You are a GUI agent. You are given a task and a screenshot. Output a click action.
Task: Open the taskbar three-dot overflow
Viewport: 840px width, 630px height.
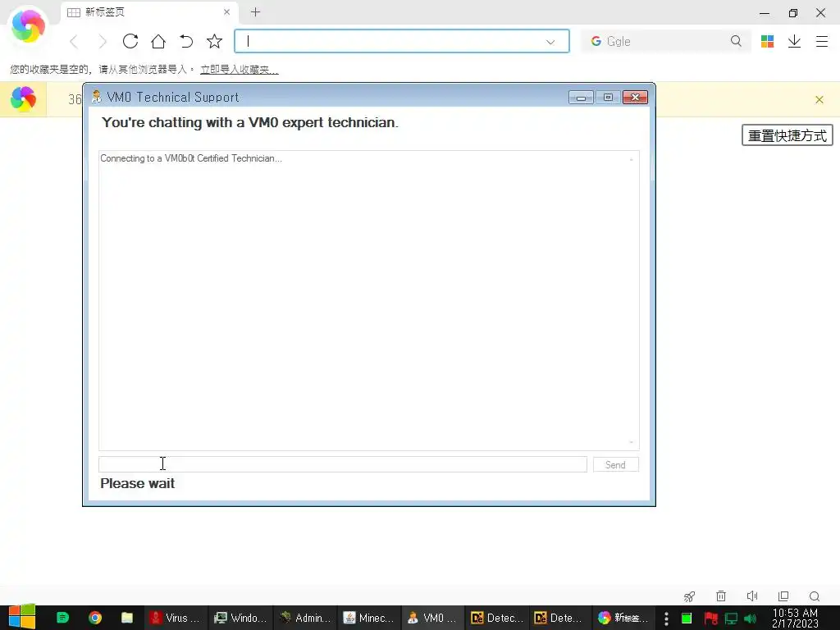[666, 619]
